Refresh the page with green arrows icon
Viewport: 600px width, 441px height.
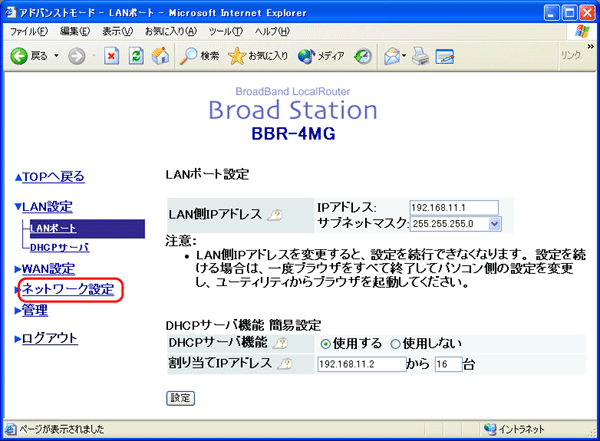[x=136, y=56]
